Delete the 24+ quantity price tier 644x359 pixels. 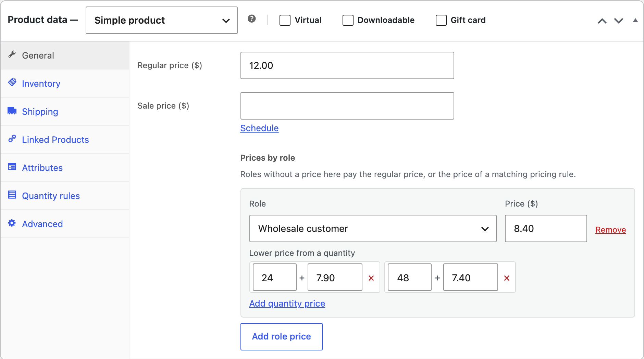[x=371, y=278]
